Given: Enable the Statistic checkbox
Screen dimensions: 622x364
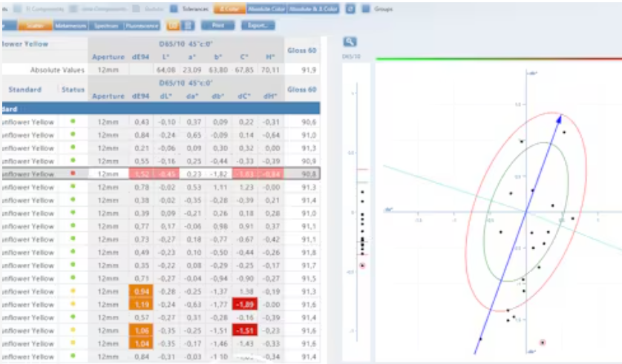Looking at the screenshot, I should [x=137, y=9].
